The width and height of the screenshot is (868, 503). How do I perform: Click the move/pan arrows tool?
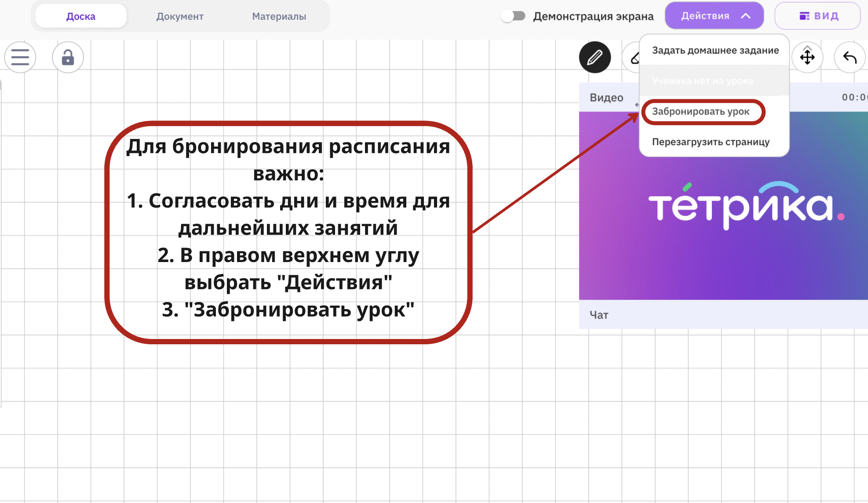tap(807, 57)
